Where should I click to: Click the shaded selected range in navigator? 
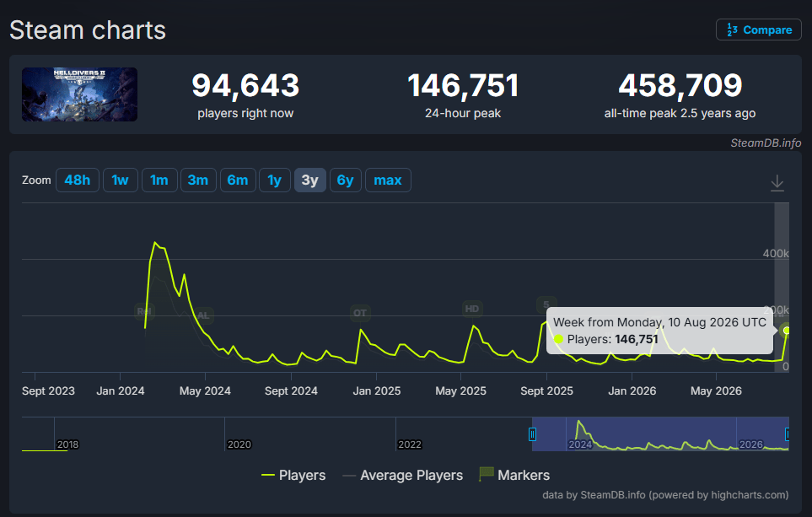(x=660, y=434)
